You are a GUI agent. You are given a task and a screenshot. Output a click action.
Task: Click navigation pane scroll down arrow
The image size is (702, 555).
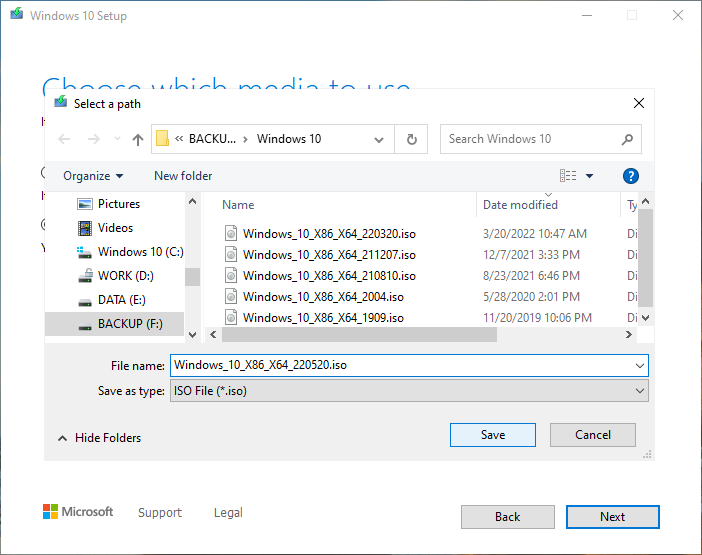(x=193, y=335)
